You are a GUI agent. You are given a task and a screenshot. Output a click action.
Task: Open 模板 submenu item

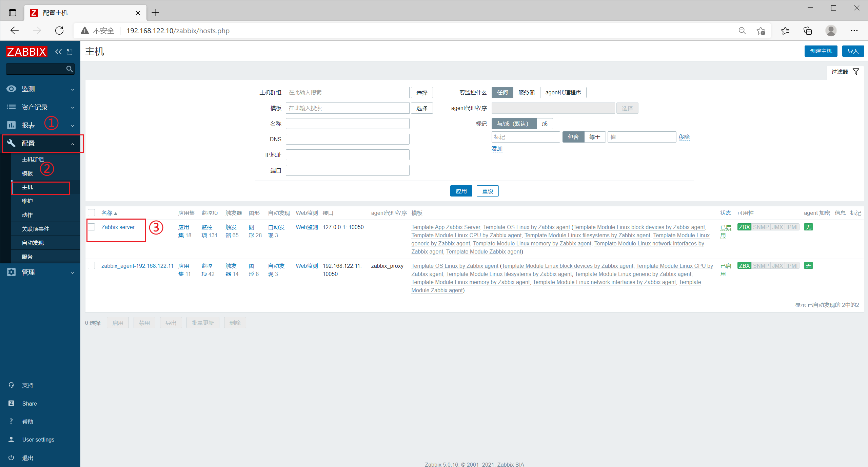[x=27, y=173]
